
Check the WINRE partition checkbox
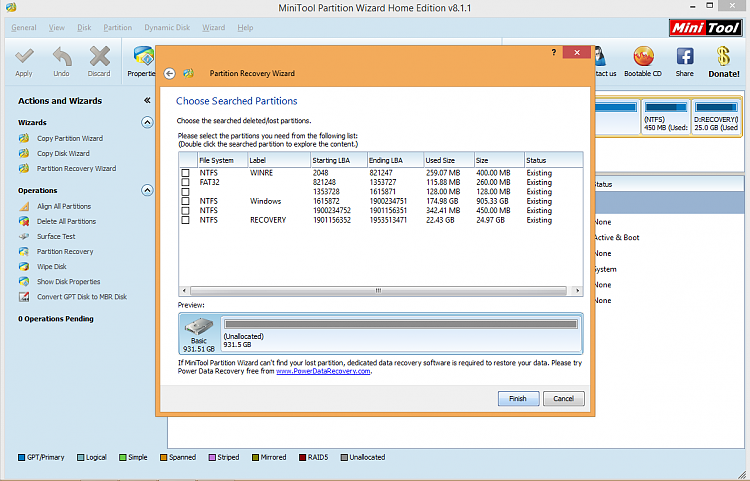point(186,173)
